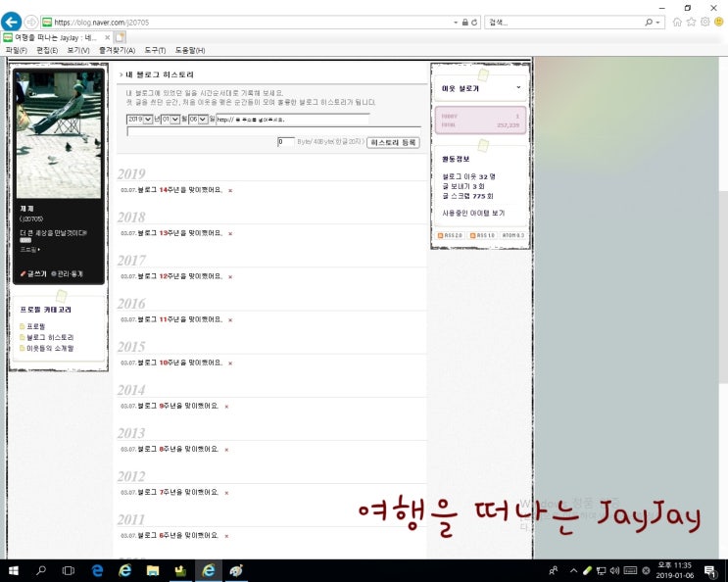Delete the 14주년 history entry with its x
The height and width of the screenshot is (582, 728).
coord(230,190)
